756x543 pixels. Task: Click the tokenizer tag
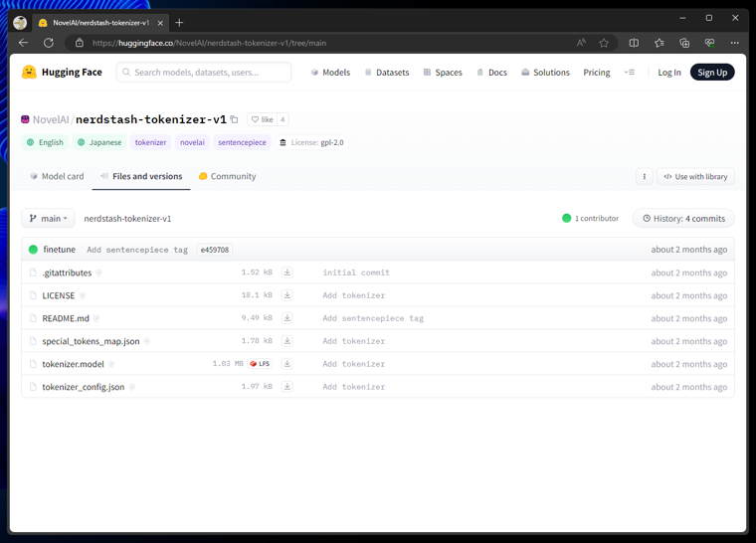[x=150, y=142]
